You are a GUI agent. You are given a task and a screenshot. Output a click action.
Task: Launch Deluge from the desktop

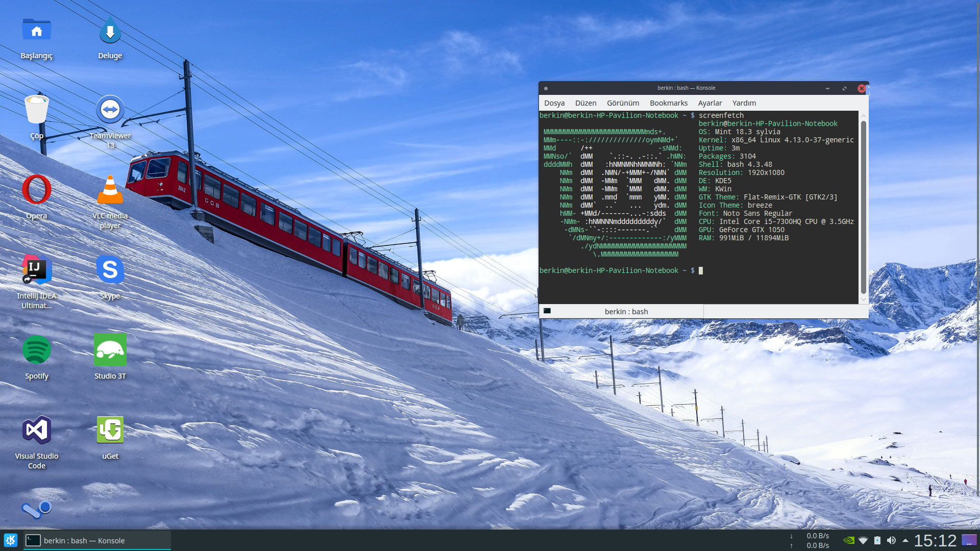tap(110, 30)
